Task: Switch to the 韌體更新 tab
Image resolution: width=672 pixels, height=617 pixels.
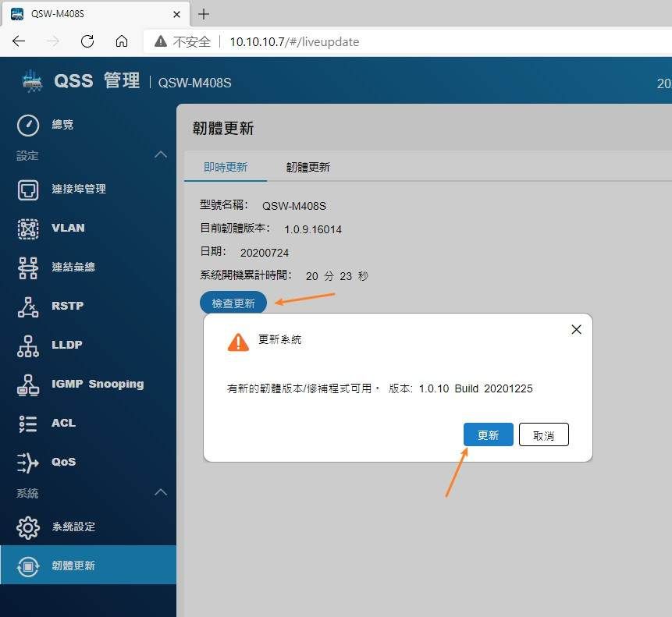Action: tap(308, 167)
